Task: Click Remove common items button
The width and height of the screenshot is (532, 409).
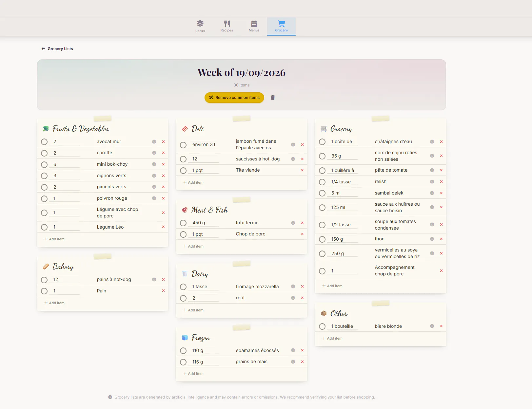Action: [x=234, y=98]
